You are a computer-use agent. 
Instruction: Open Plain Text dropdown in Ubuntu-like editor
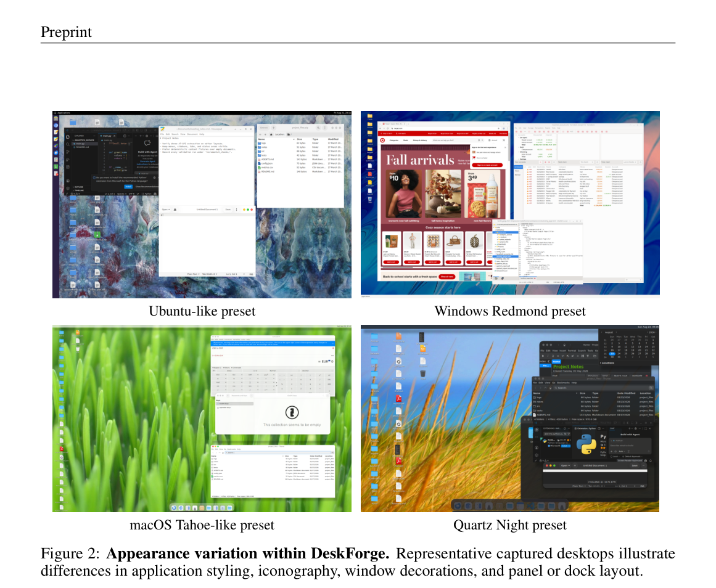194,274
